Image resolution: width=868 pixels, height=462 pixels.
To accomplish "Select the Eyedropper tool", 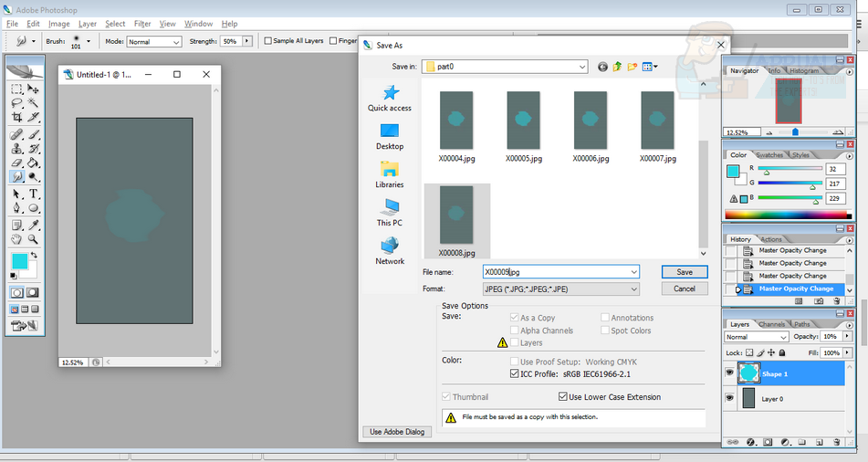I will coord(33,225).
